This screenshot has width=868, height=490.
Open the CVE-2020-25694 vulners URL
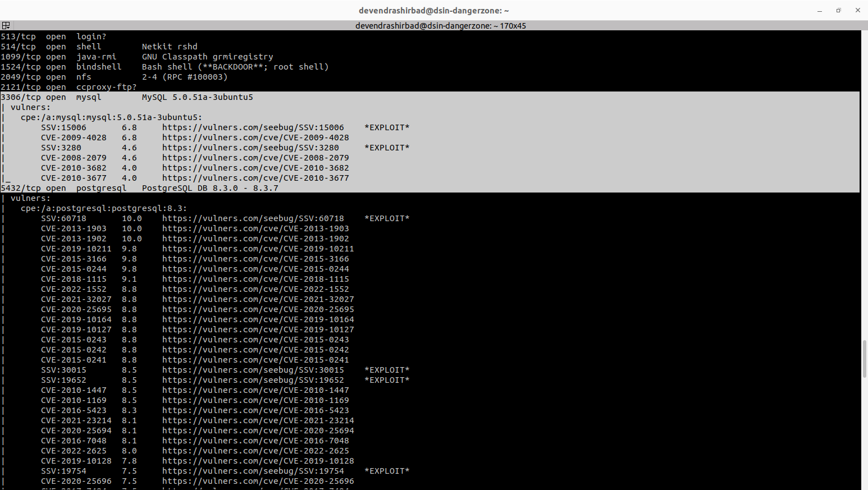(258, 431)
